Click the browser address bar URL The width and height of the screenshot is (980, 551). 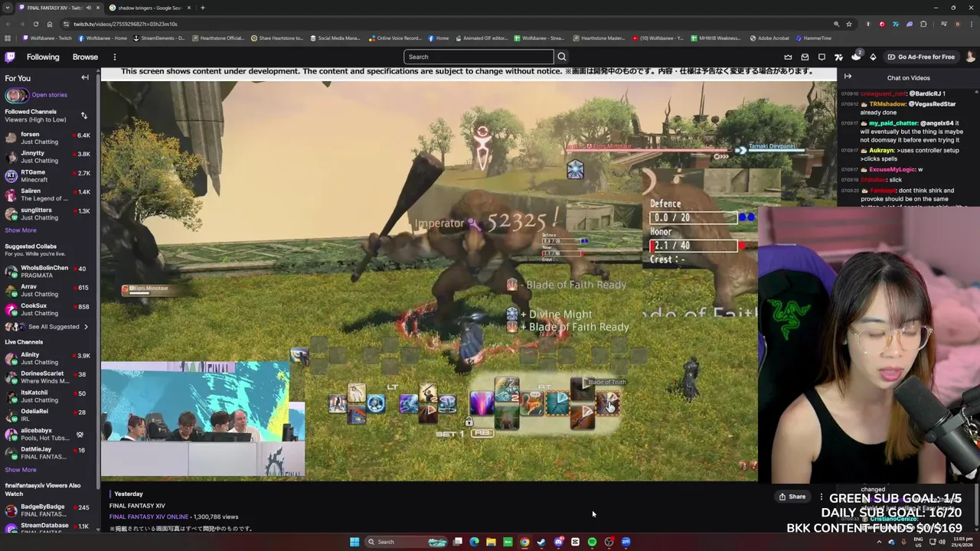[126, 24]
